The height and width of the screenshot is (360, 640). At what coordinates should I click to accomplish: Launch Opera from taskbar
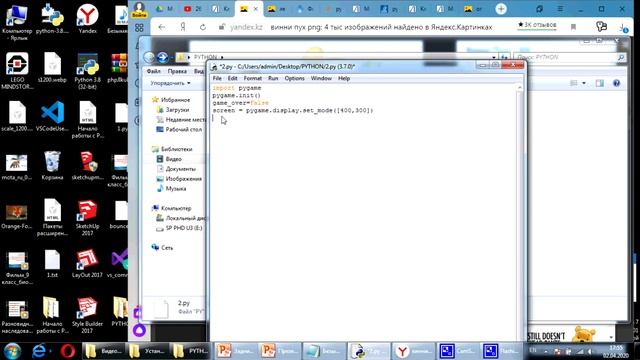point(68,351)
